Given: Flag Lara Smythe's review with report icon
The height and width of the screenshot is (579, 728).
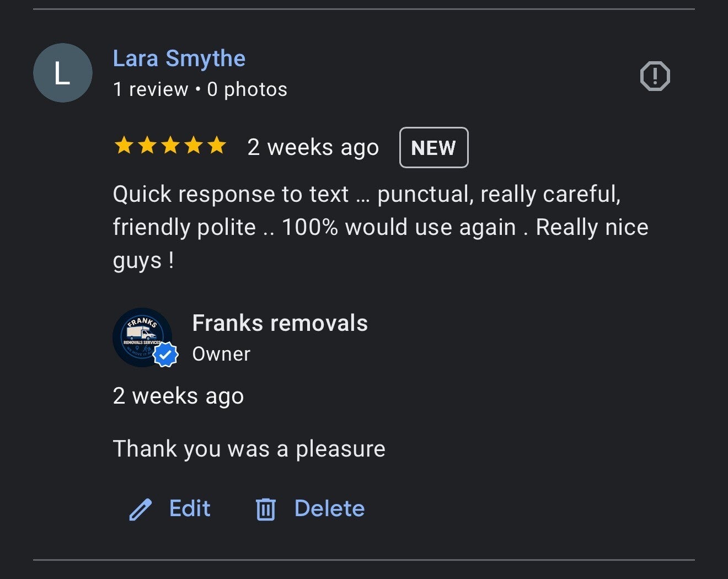Looking at the screenshot, I should tap(655, 76).
